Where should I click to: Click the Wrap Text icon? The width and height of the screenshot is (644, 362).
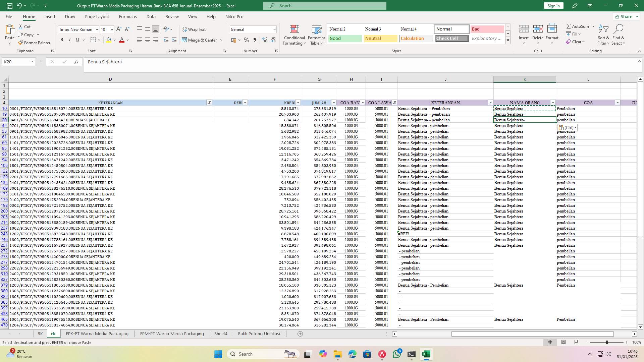[x=185, y=29]
